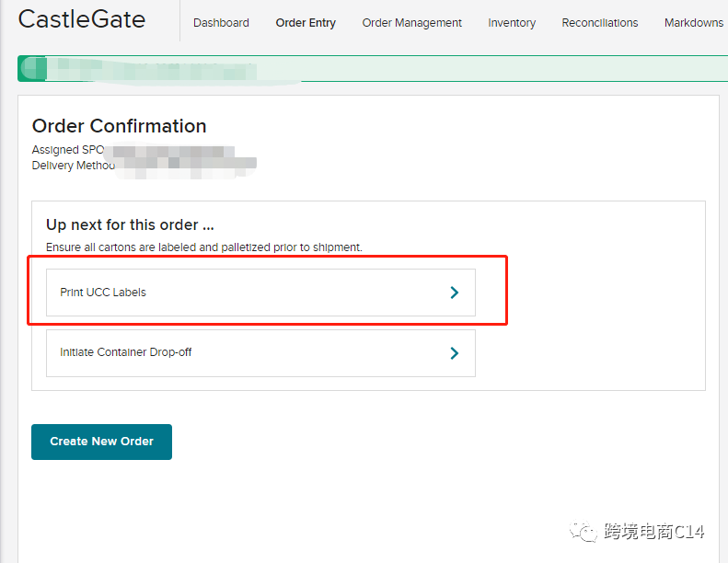Switch to the Order Entry tab
The width and height of the screenshot is (728, 563).
(306, 23)
